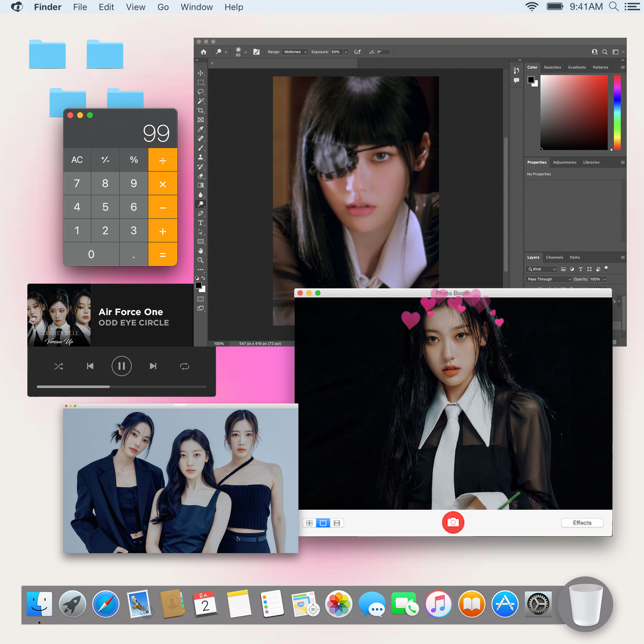Toggle repeat mode in the music player
The height and width of the screenshot is (644, 644).
pos(184,366)
